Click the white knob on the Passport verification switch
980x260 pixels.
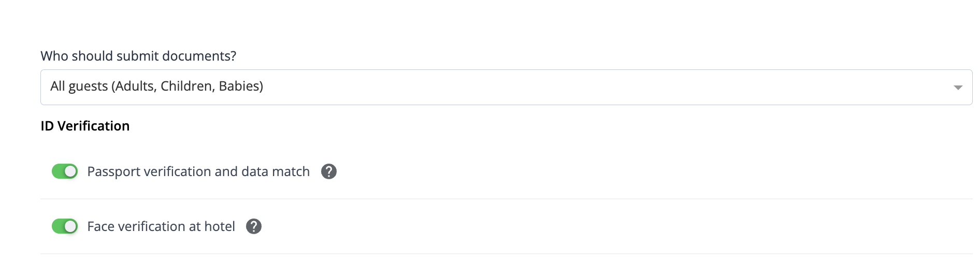coord(71,171)
